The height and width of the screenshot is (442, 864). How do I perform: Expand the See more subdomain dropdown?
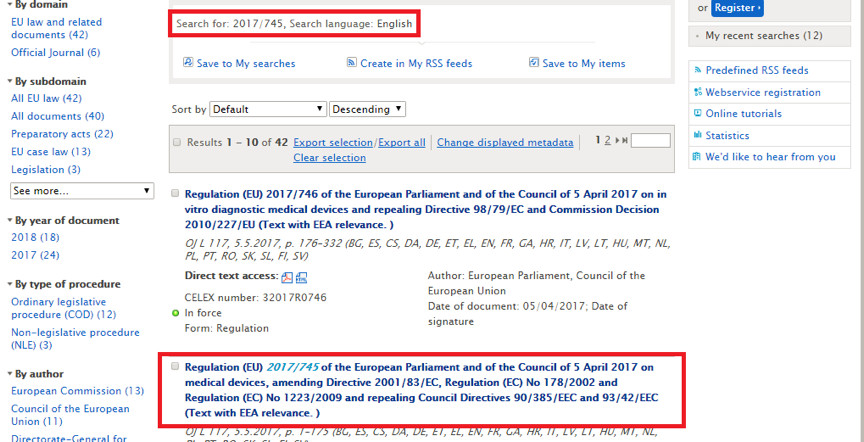point(81,190)
